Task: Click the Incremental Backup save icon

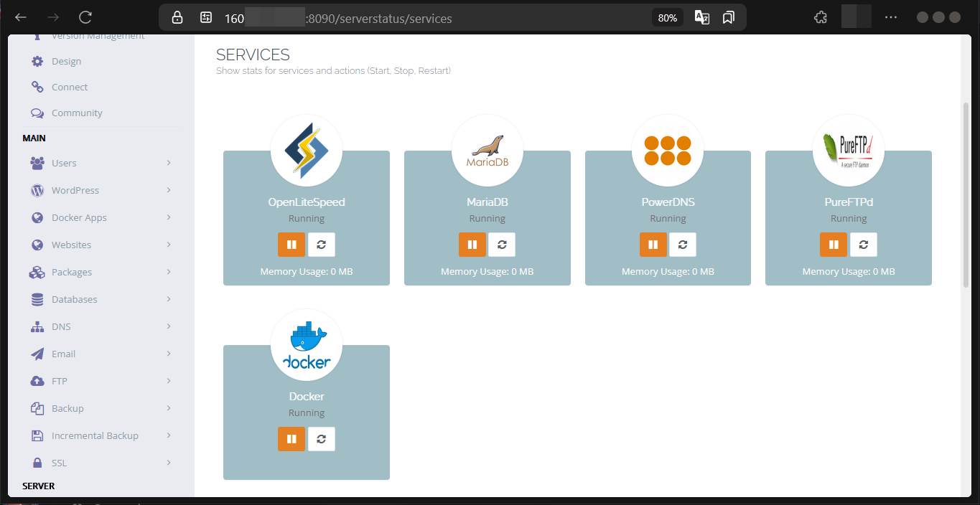Action: point(37,435)
